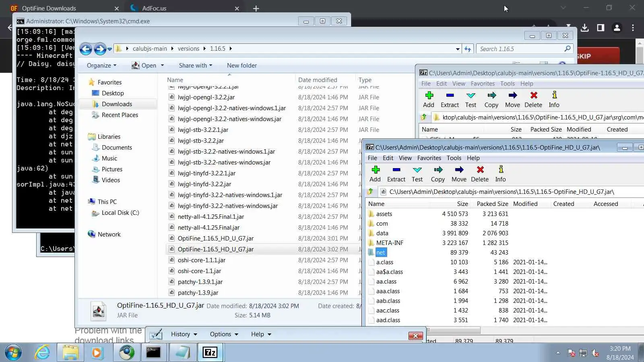Go up one folder in back 7-Zip window

(x=424, y=117)
